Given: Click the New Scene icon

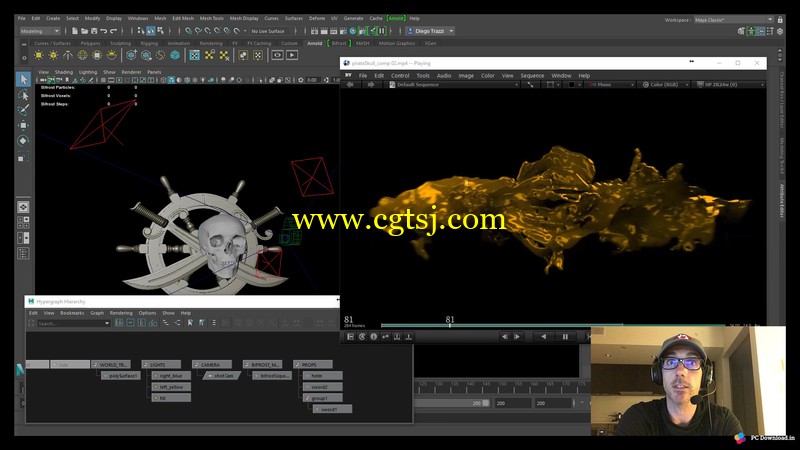Looking at the screenshot, I should click(74, 31).
